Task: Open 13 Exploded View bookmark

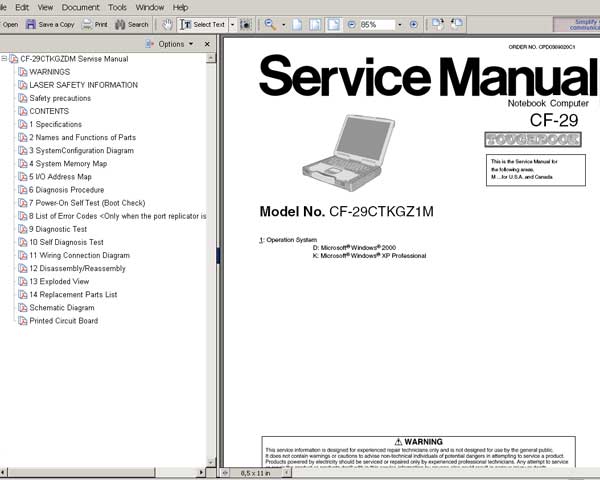Action: point(59,282)
